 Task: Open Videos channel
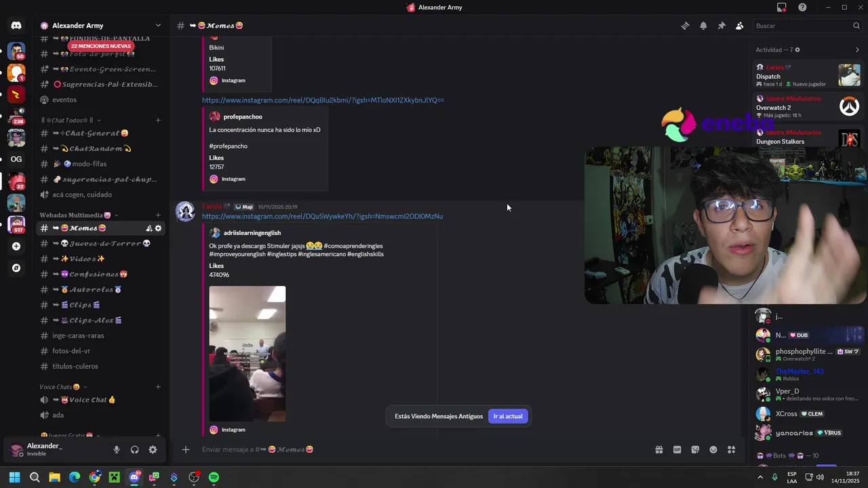tap(101, 259)
